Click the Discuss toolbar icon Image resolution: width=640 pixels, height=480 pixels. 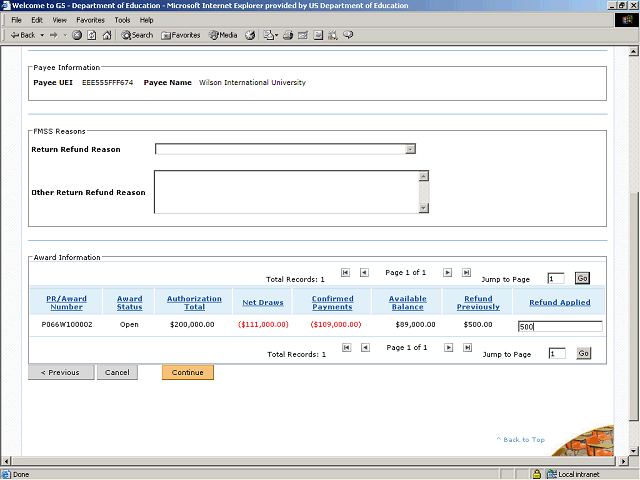318,36
